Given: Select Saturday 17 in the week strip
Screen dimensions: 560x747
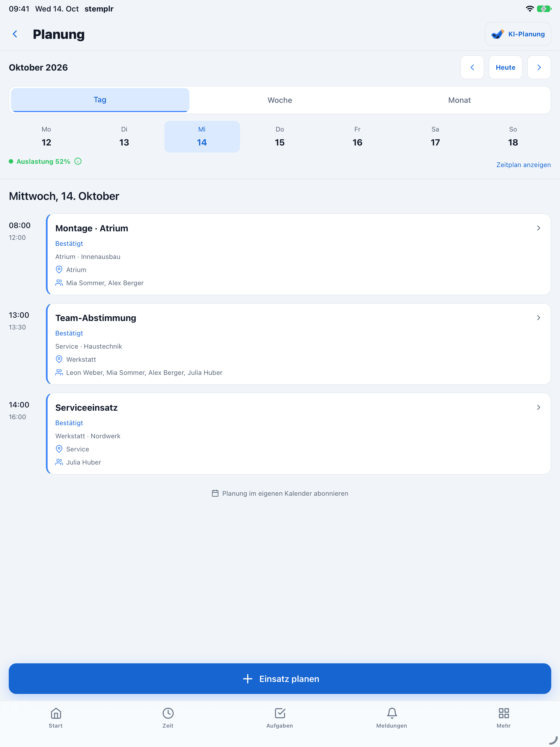Looking at the screenshot, I should (x=435, y=137).
